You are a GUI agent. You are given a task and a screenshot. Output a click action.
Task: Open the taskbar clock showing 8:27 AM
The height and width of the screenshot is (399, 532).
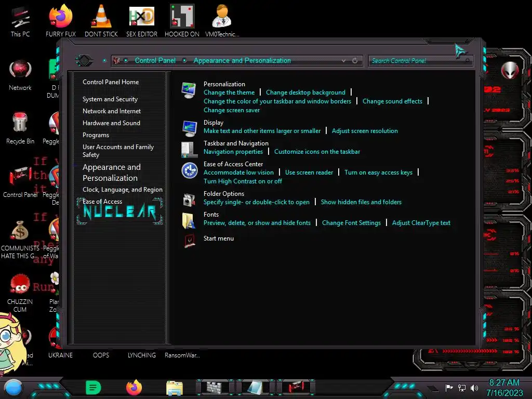(504, 388)
